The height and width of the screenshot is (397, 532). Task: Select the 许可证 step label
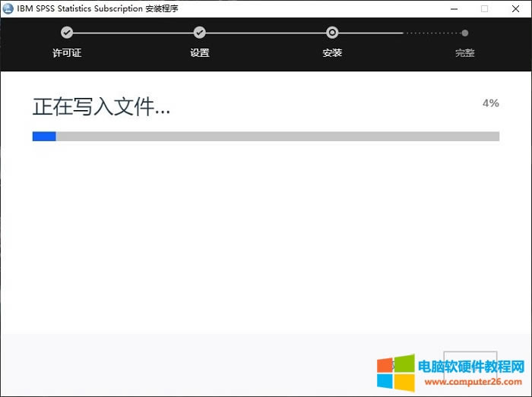pos(67,53)
